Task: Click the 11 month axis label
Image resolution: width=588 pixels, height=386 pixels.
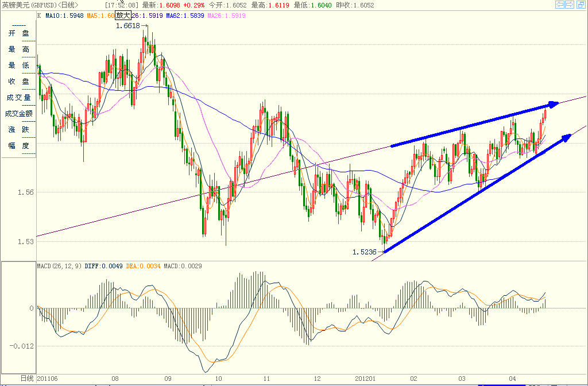Action: tap(266, 379)
